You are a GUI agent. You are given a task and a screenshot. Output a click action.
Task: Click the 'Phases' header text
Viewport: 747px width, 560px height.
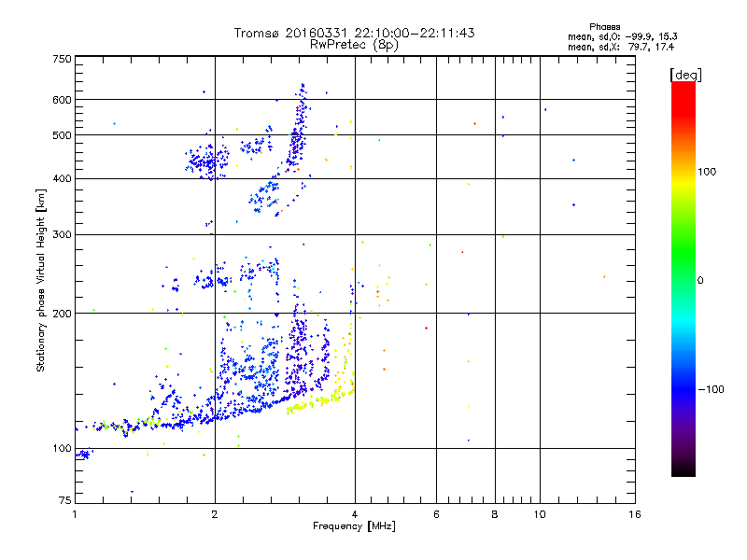[x=604, y=27]
